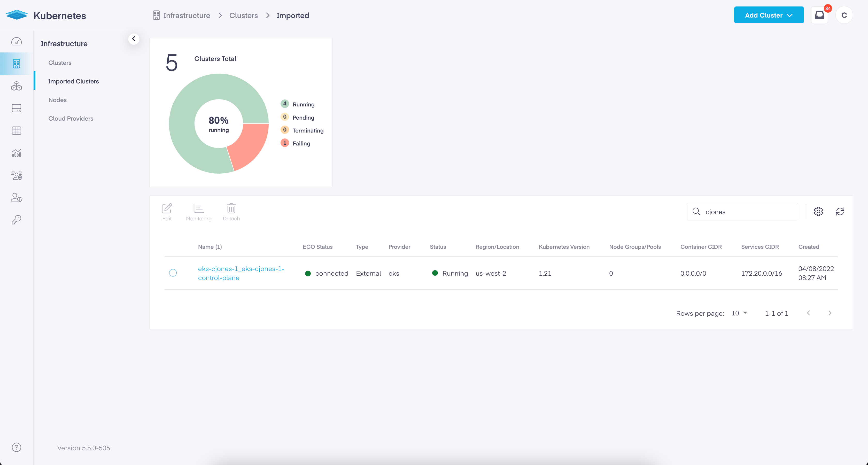The image size is (868, 465).
Task: Click the Version 5.5.0-506 text
Action: click(x=83, y=448)
